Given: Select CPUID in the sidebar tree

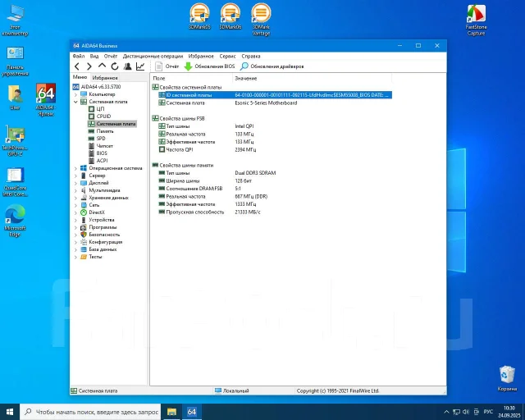Looking at the screenshot, I should point(103,116).
